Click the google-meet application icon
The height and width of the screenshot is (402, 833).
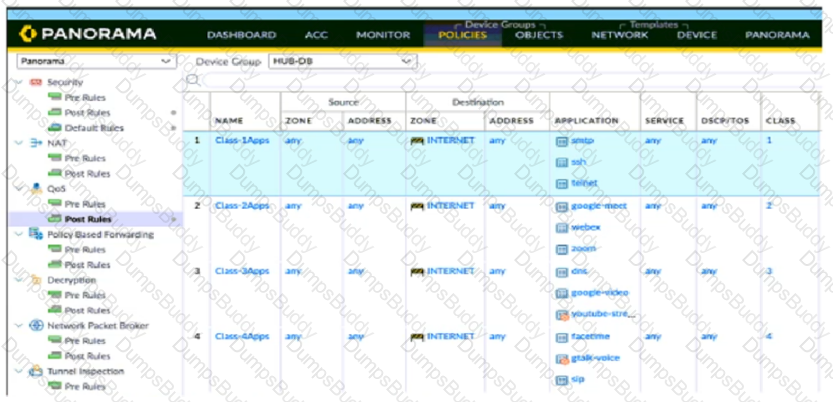click(562, 207)
